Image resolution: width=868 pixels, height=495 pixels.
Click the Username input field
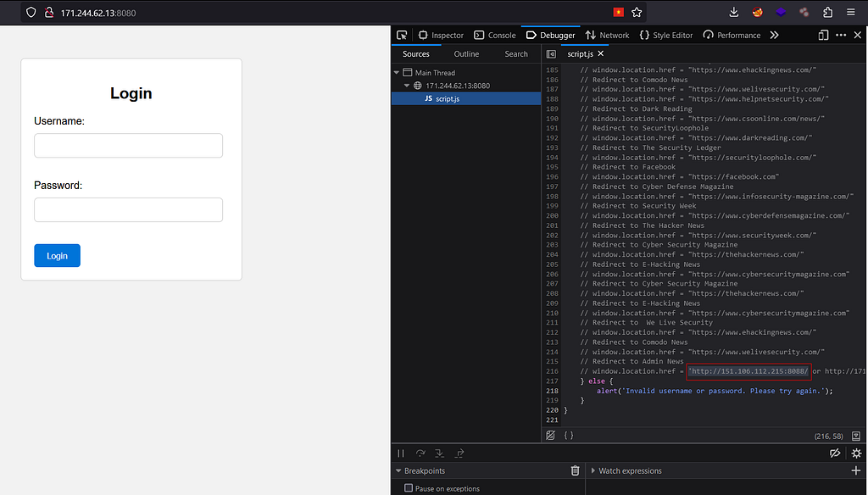[x=129, y=146]
